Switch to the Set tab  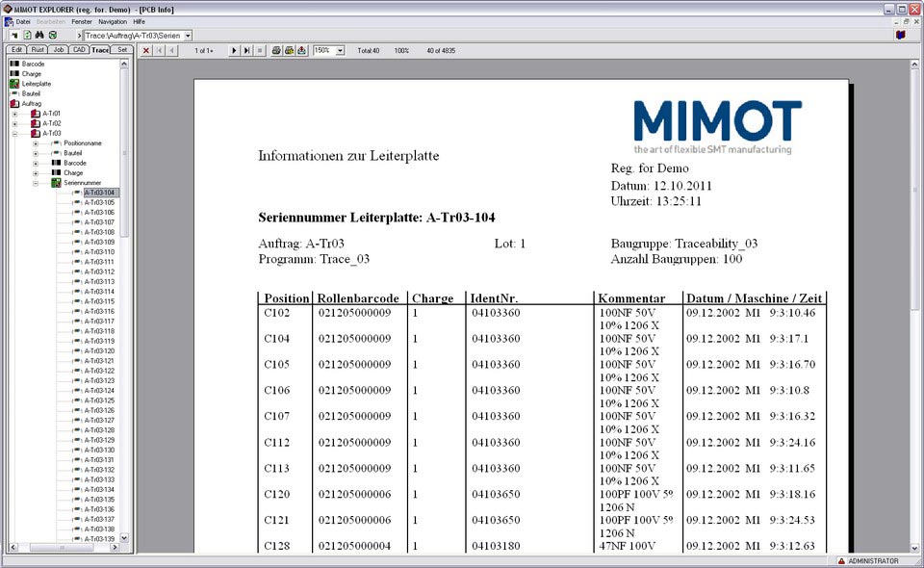point(122,49)
